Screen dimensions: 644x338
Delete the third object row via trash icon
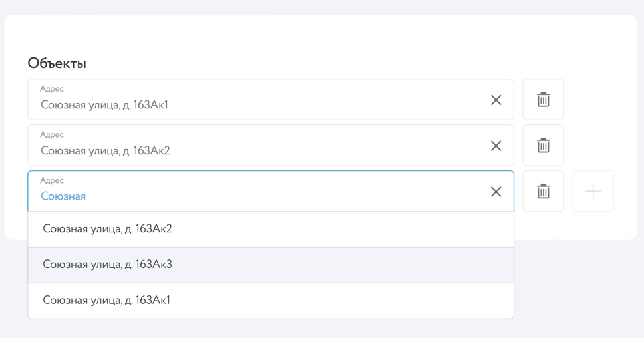click(543, 192)
